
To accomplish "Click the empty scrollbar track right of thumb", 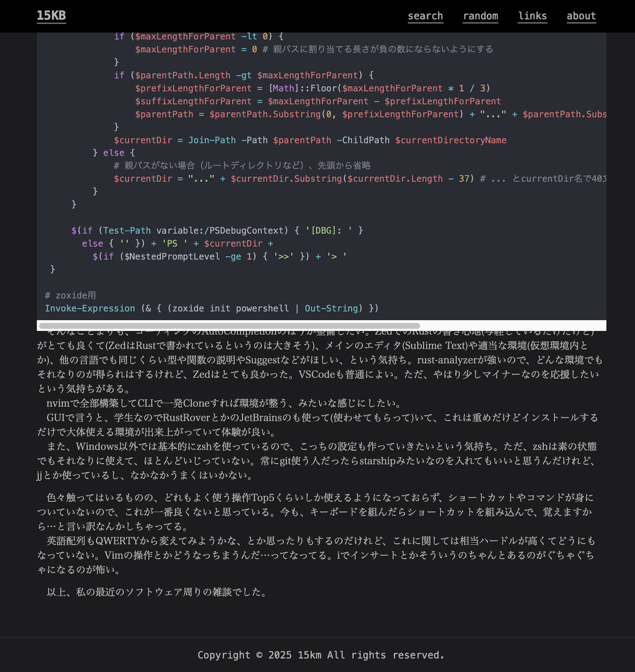I will coord(512,326).
